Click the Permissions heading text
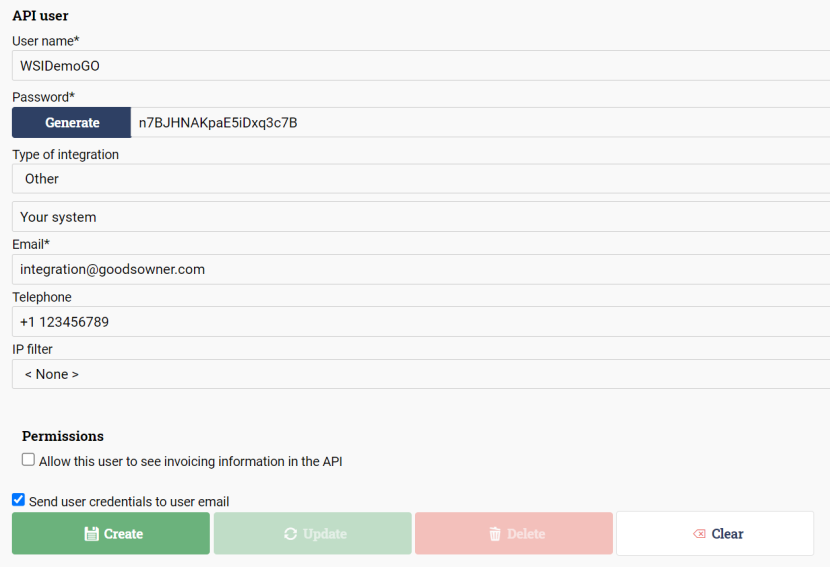Viewport: 830px width, 567px height. point(62,436)
